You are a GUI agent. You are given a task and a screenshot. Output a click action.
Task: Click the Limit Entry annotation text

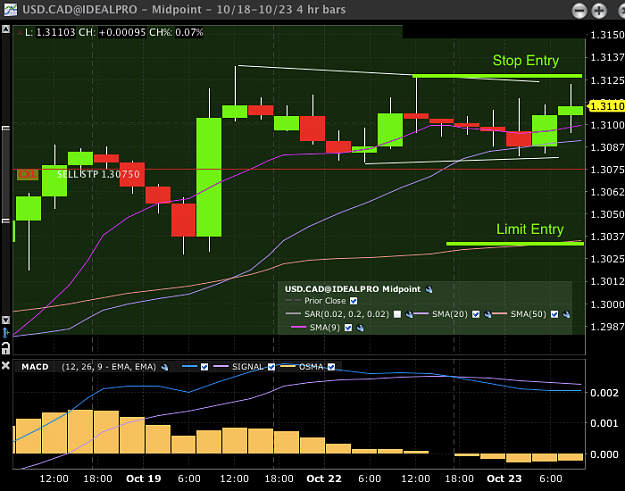pos(530,229)
